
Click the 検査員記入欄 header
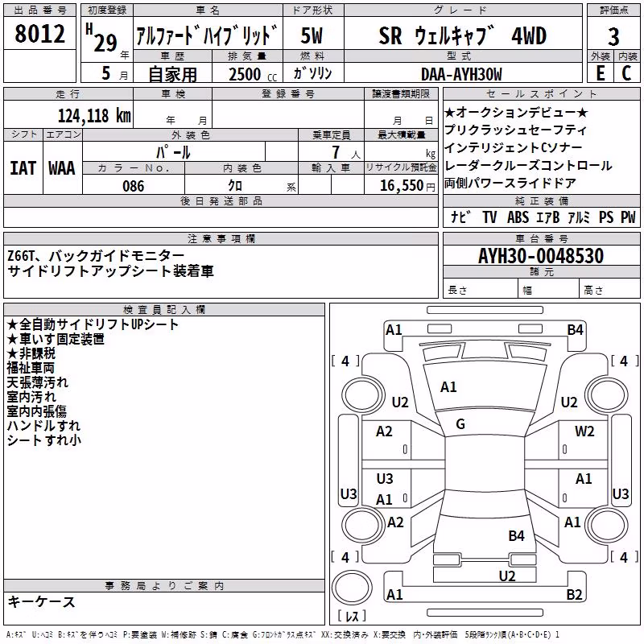click(x=164, y=310)
